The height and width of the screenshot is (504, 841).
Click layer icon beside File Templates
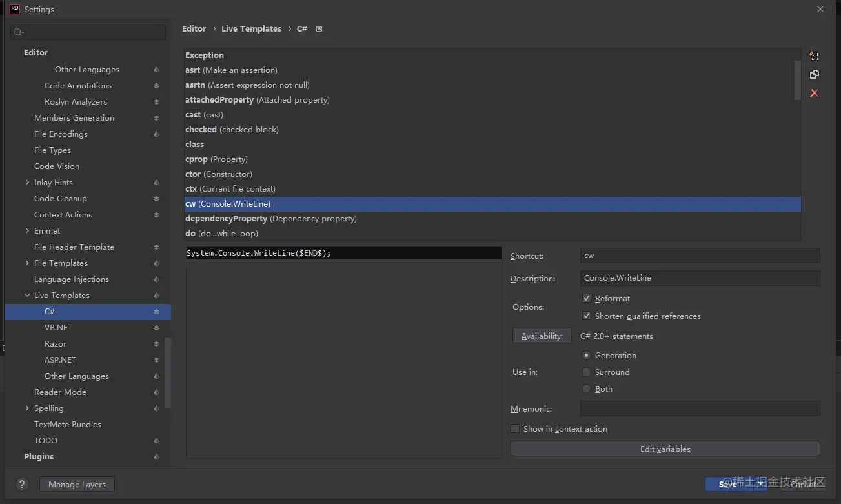(x=156, y=263)
